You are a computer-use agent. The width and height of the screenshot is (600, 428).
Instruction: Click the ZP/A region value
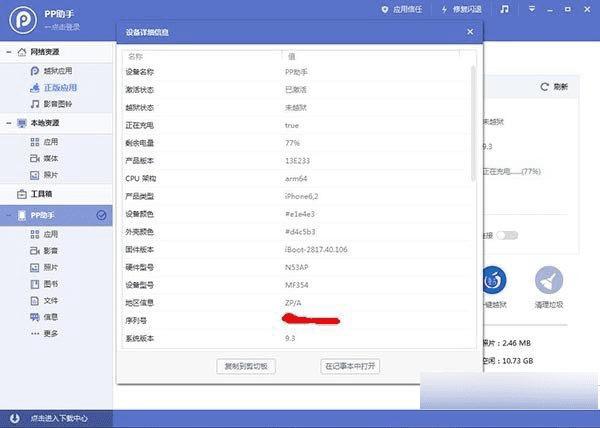(x=293, y=303)
